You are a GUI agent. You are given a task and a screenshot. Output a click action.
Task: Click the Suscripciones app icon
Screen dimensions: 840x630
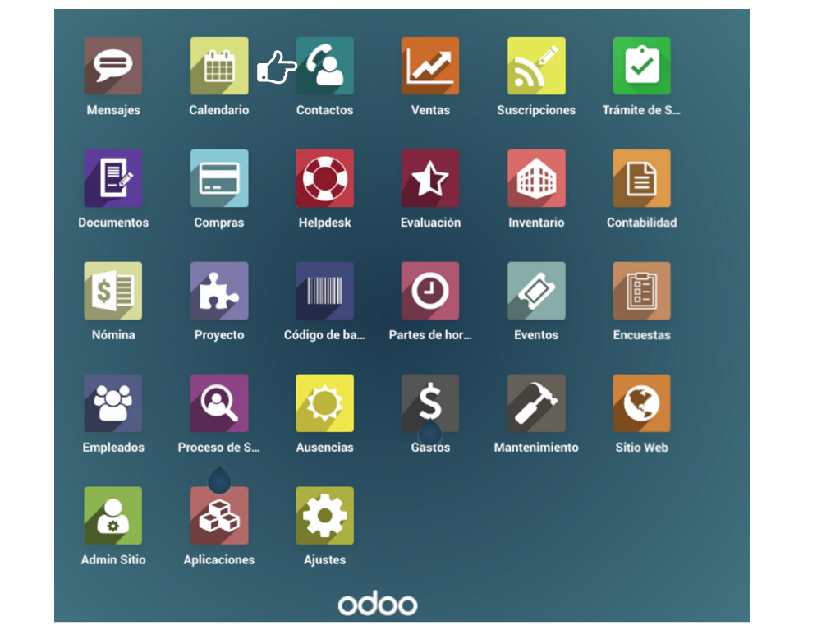click(x=536, y=66)
